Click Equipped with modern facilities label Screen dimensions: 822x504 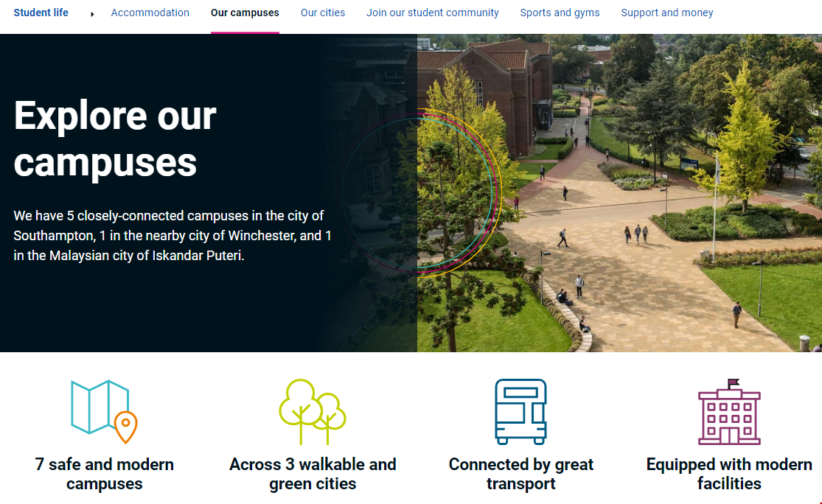pos(729,474)
